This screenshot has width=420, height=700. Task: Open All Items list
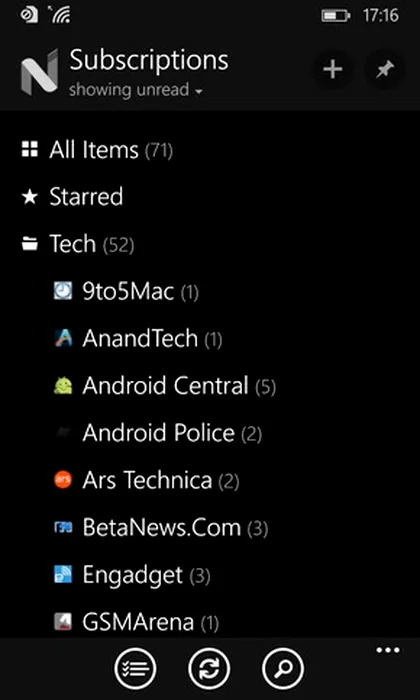point(97,150)
